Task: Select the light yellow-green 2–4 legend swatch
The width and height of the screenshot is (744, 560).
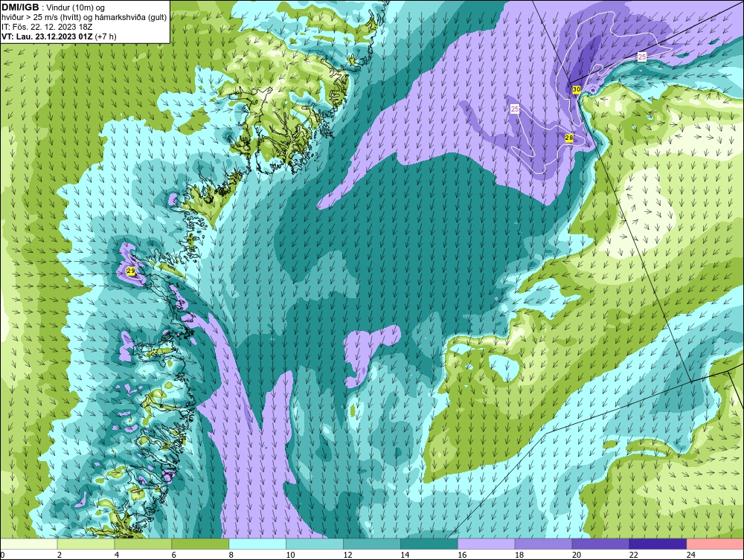Action: click(x=86, y=544)
